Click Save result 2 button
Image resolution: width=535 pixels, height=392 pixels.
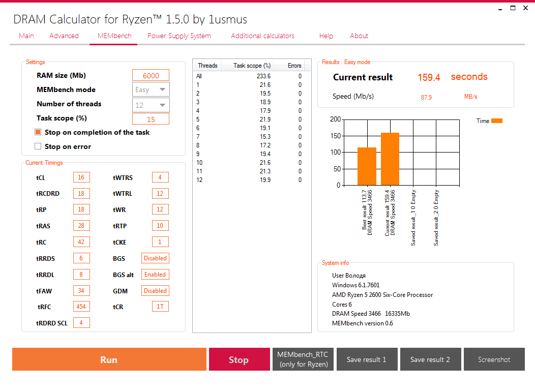pyautogui.click(x=430, y=359)
